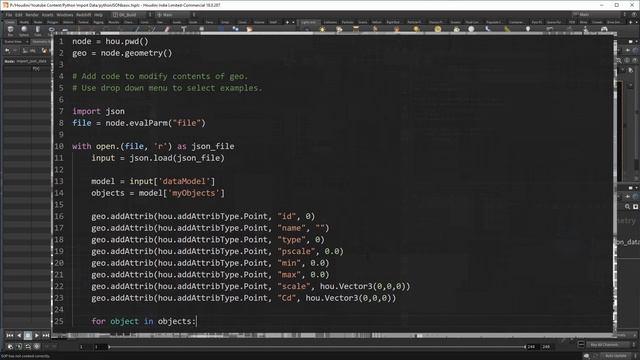Click status message 'SOP has not cooked correctly'

25,356
